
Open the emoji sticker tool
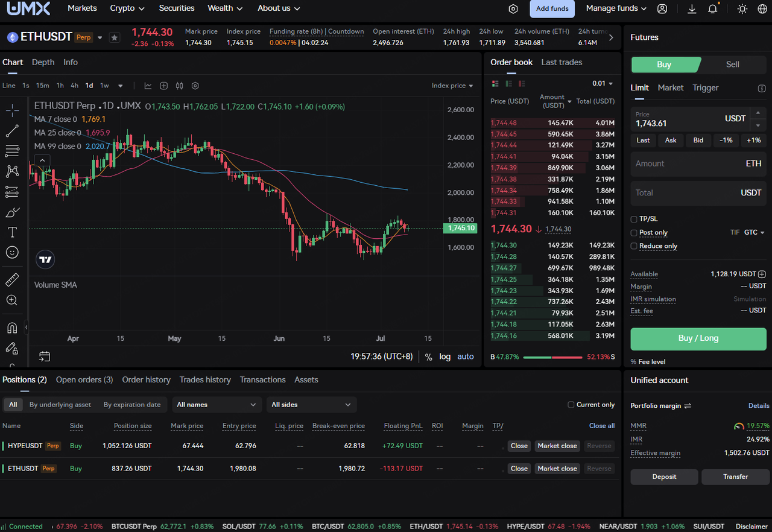(x=12, y=252)
